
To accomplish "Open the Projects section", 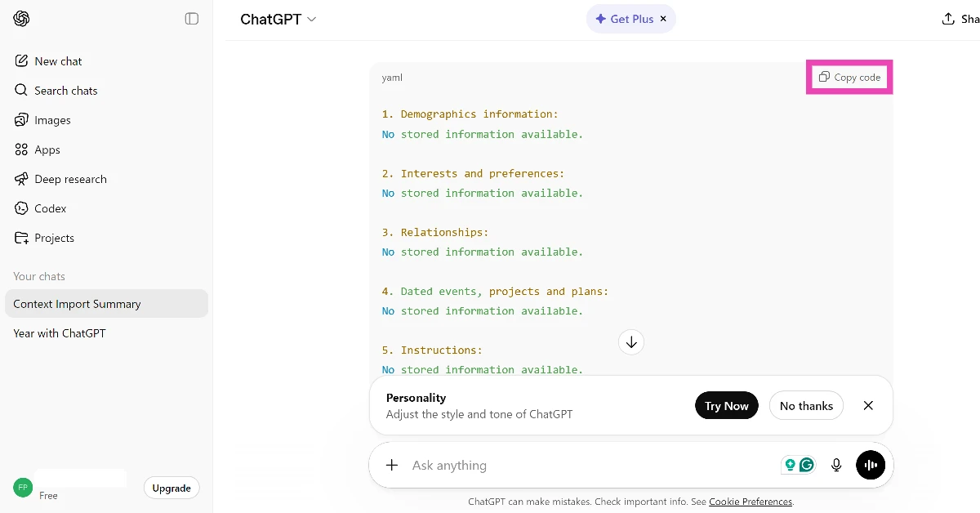I will (54, 238).
